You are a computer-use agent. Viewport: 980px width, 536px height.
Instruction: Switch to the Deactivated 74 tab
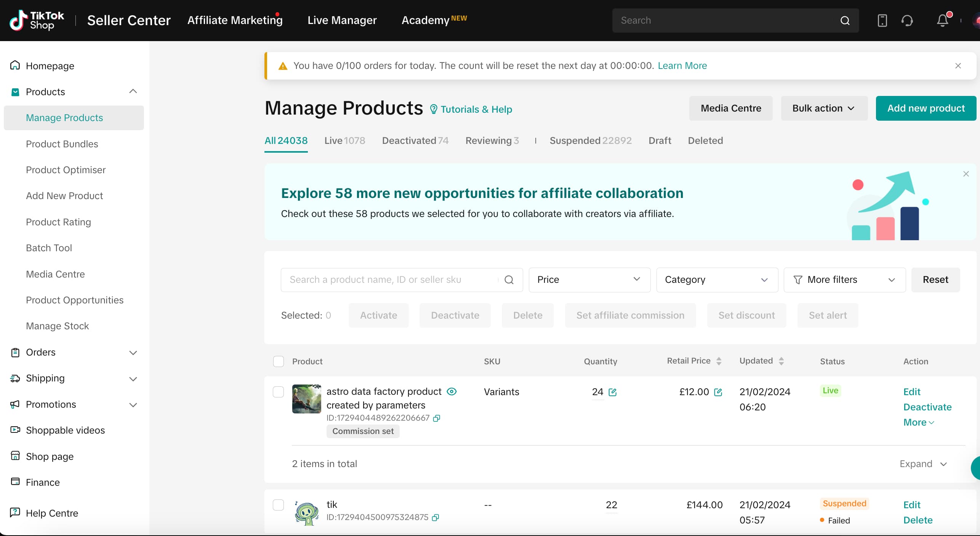(415, 140)
